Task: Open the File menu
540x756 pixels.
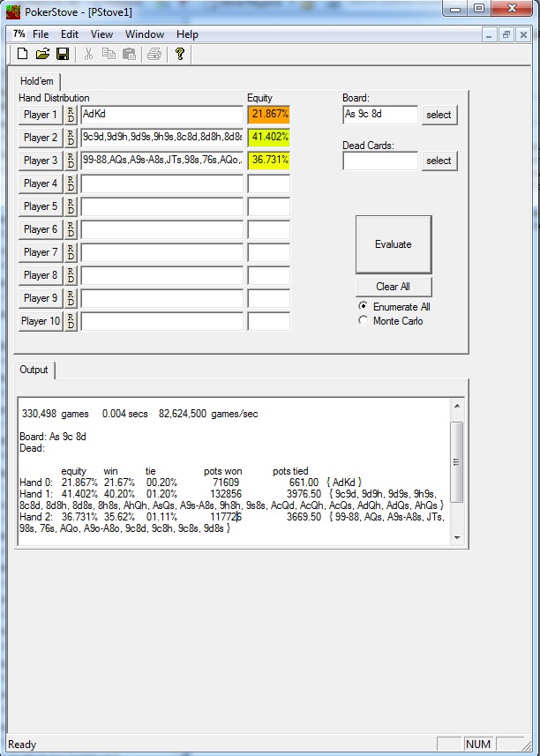Action: point(41,34)
